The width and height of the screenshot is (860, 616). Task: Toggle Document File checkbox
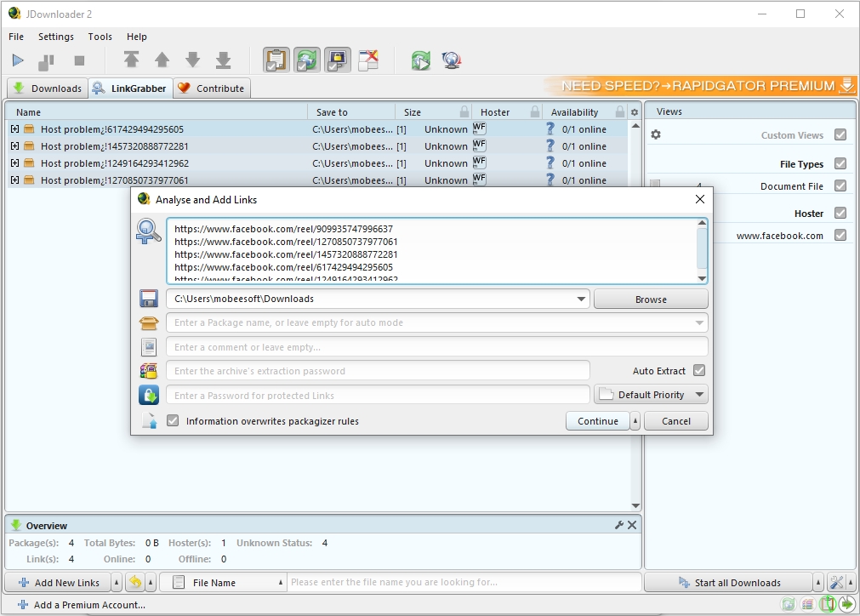click(x=840, y=186)
